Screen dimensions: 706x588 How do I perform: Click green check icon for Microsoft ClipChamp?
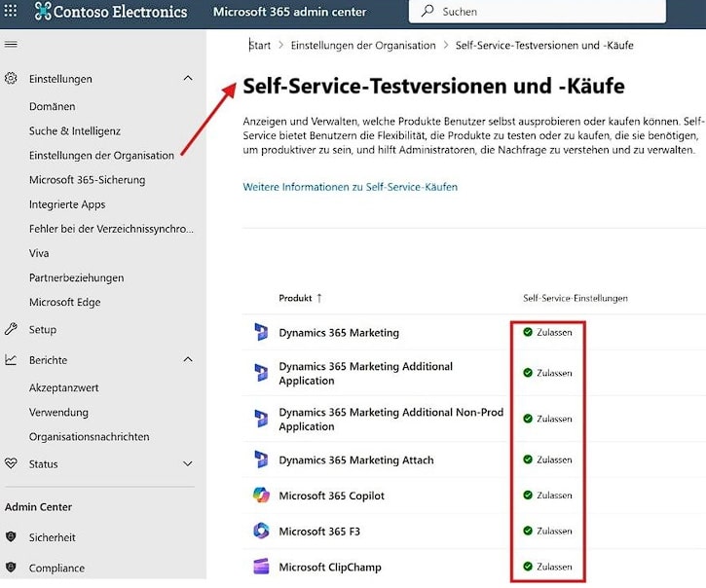click(x=528, y=567)
